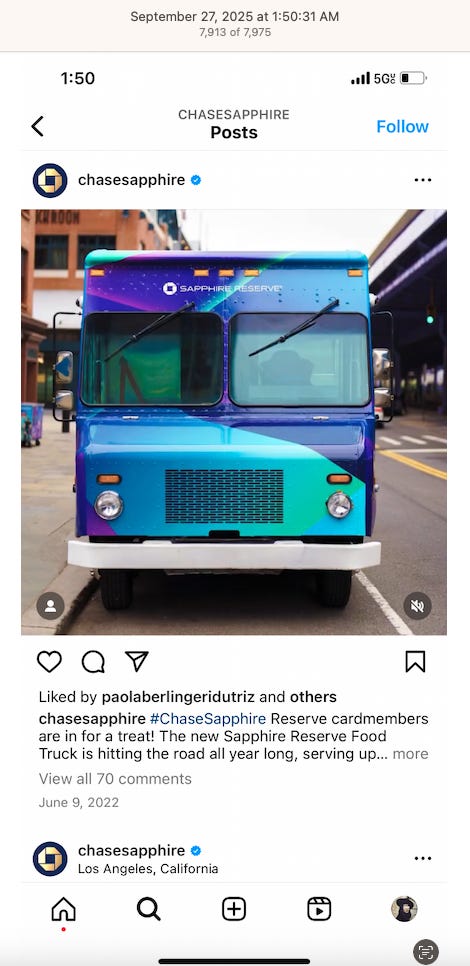Viewport: 470px width, 966px height.
Task: Open your profile from the avatar tab
Action: [x=404, y=909]
